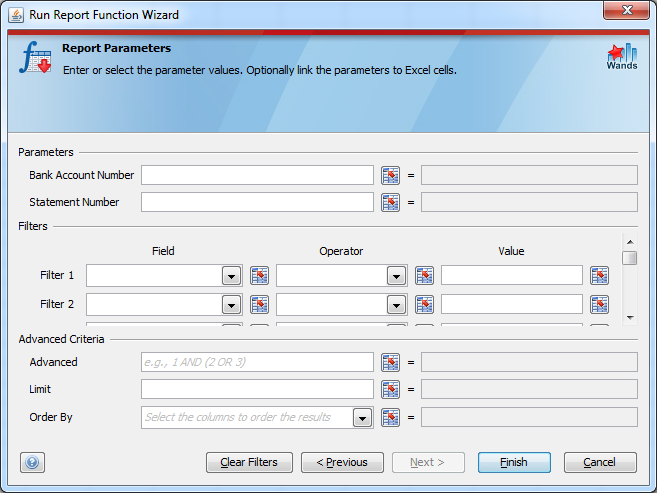Open Filter 1 Field dropdown
This screenshot has width=657, height=493.
[231, 276]
